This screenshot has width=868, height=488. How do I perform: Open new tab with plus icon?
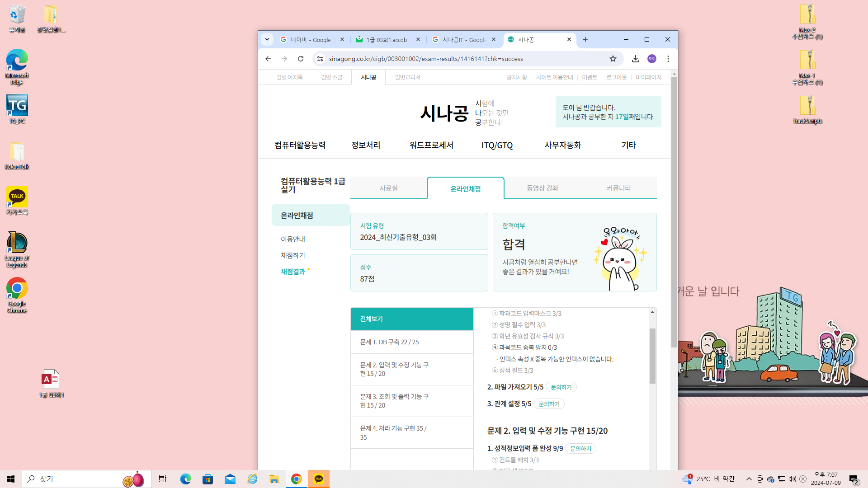[x=585, y=40]
